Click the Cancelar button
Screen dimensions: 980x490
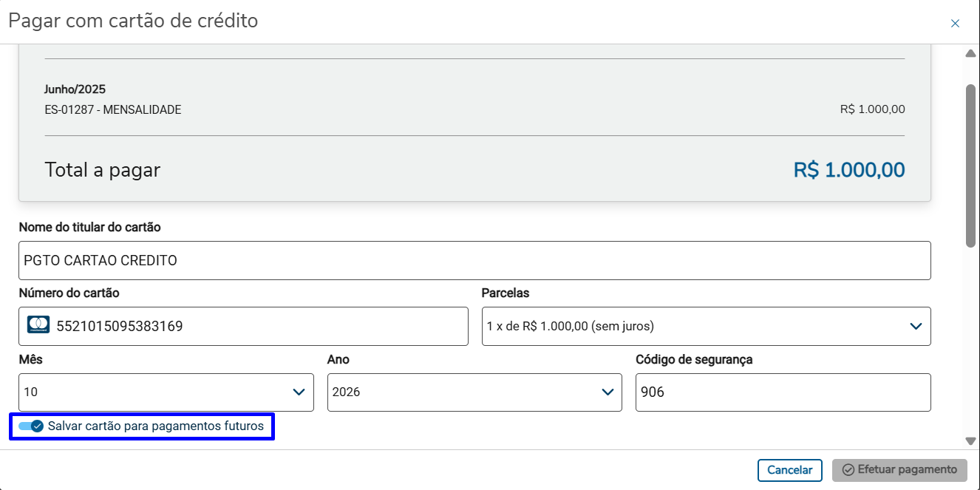pyautogui.click(x=789, y=470)
